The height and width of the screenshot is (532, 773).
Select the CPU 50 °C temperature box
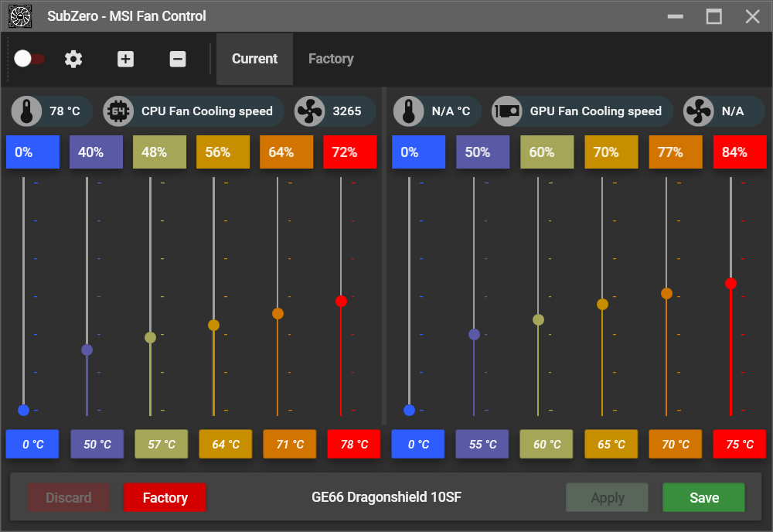pos(97,445)
